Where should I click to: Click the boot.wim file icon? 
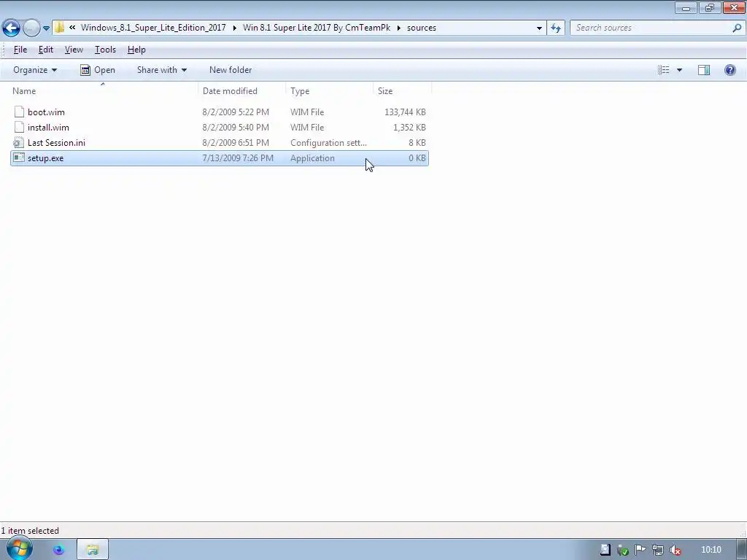(x=19, y=112)
